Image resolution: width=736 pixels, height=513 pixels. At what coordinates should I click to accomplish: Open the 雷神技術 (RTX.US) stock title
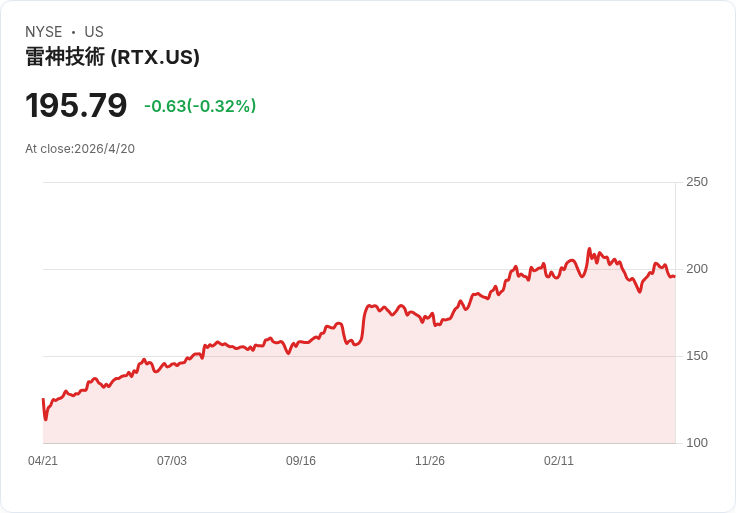click(x=112, y=57)
